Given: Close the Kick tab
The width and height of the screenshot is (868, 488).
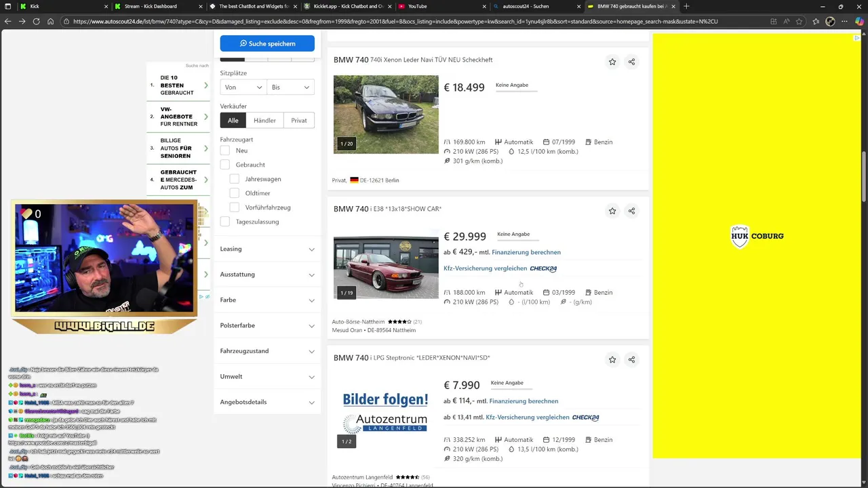Looking at the screenshot, I should point(106,6).
